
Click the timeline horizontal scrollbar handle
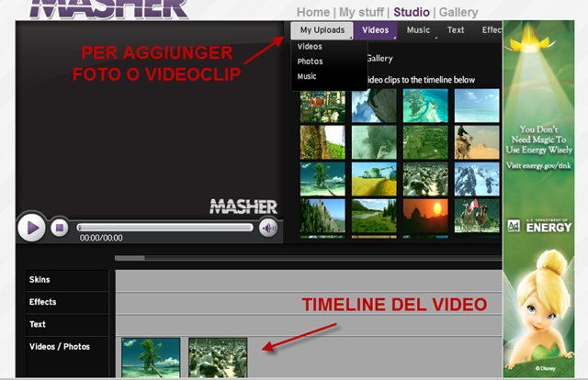coord(130,258)
